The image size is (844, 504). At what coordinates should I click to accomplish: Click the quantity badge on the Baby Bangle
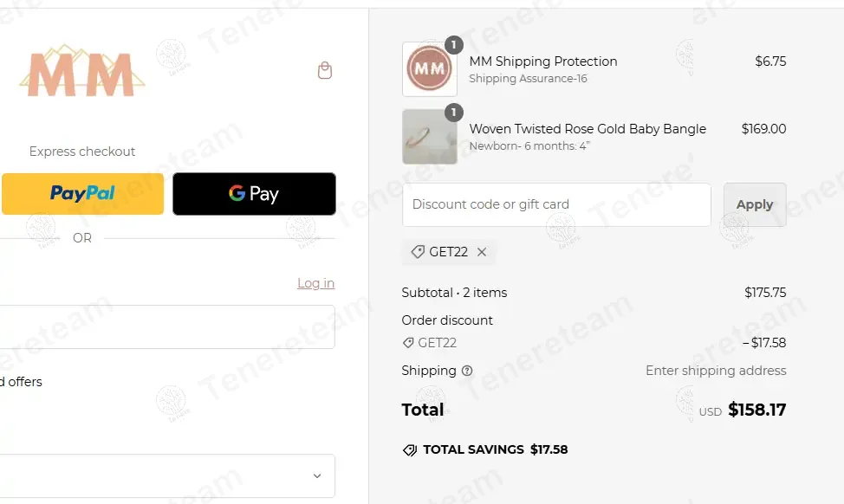[454, 113]
